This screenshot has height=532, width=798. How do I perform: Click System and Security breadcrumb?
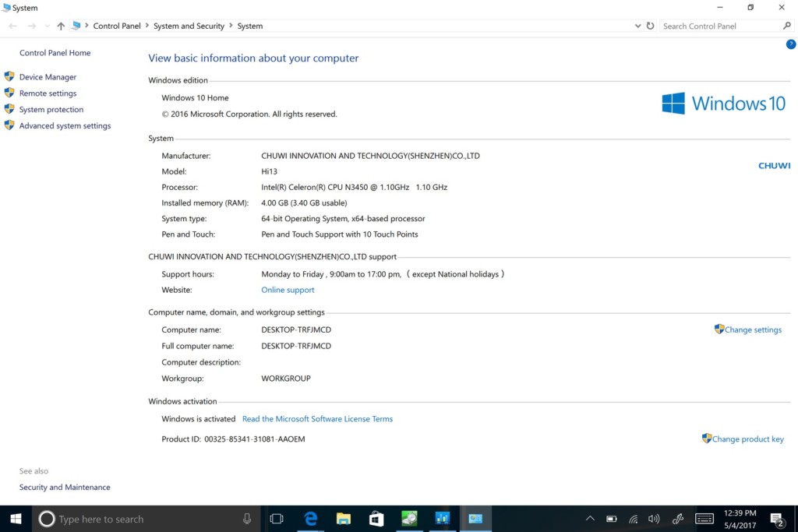click(x=189, y=26)
